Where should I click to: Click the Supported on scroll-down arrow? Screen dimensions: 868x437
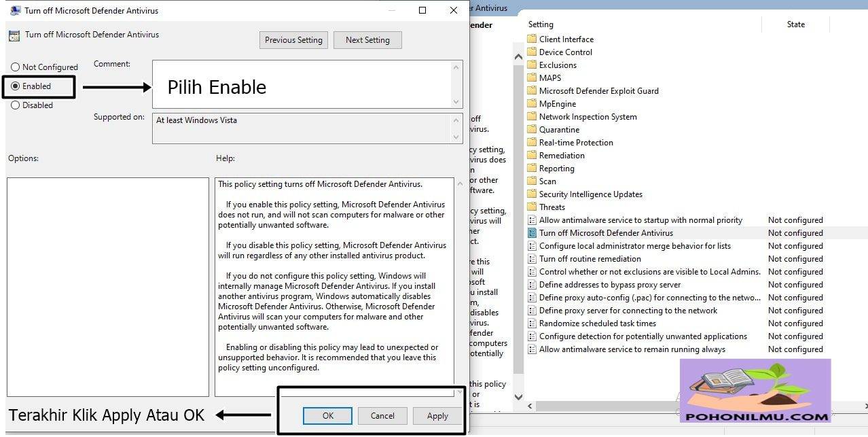(457, 137)
